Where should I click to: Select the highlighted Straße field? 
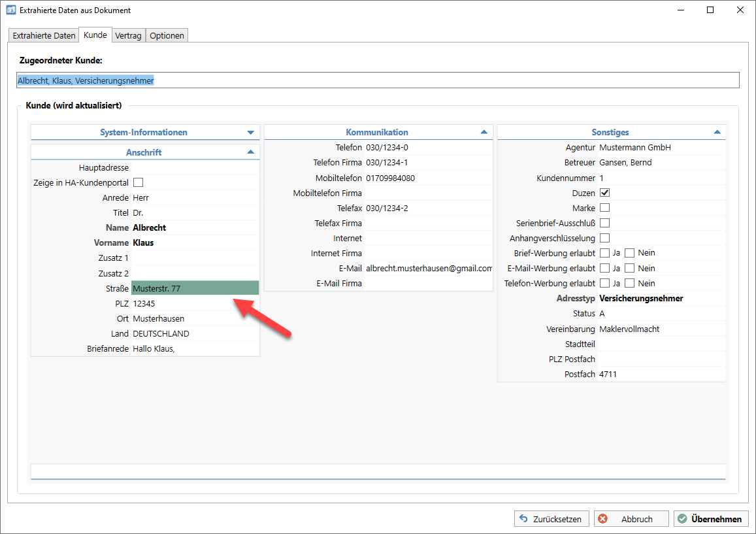195,288
